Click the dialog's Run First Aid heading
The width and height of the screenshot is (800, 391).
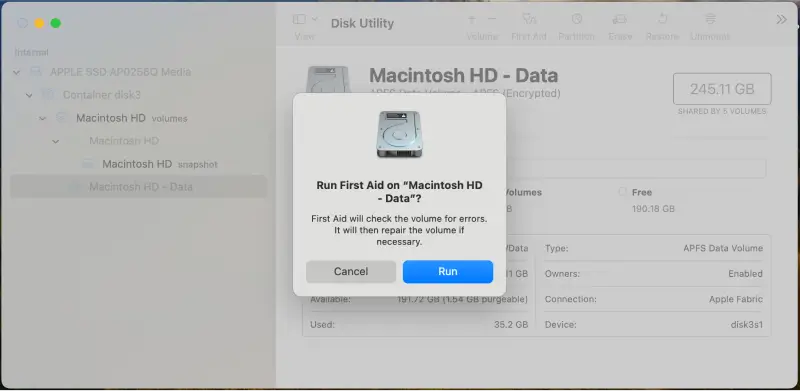pyautogui.click(x=399, y=191)
